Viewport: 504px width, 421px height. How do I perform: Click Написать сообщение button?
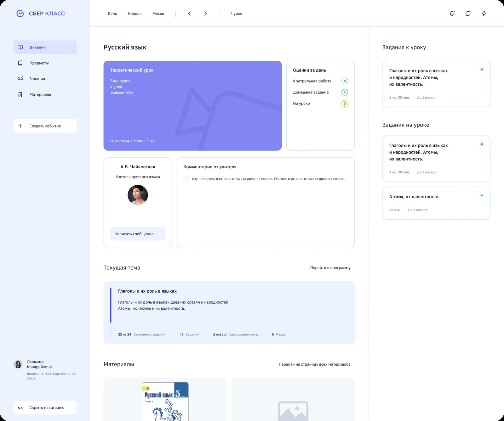click(x=138, y=234)
